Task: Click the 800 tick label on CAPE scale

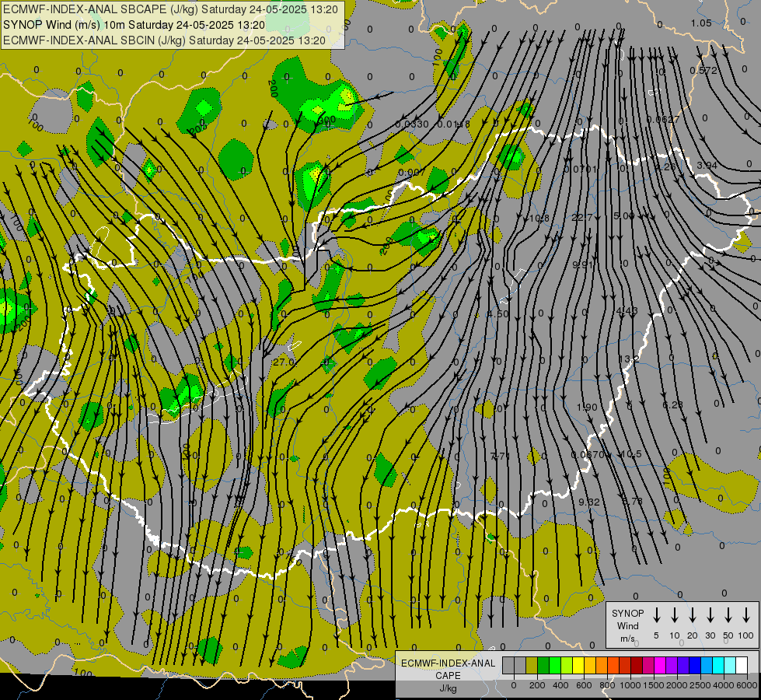Action: tap(607, 685)
